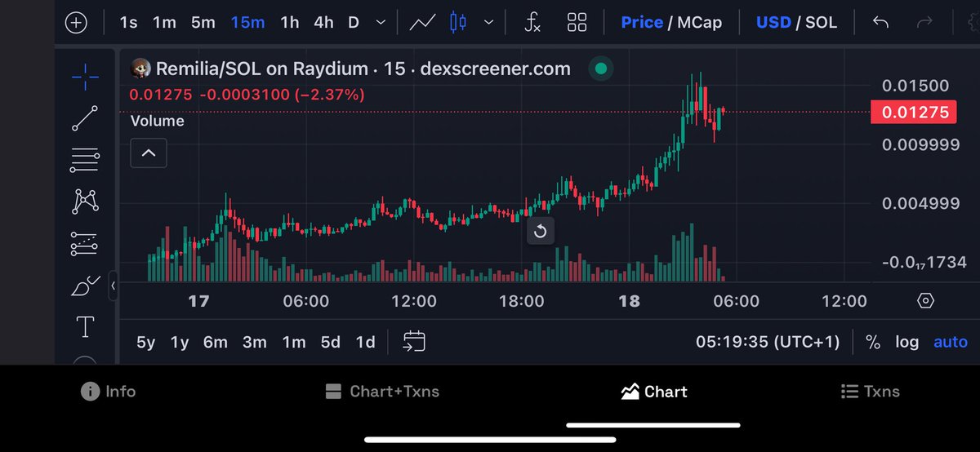The height and width of the screenshot is (452, 980).
Task: Open the Txns tab
Action: 871,392
